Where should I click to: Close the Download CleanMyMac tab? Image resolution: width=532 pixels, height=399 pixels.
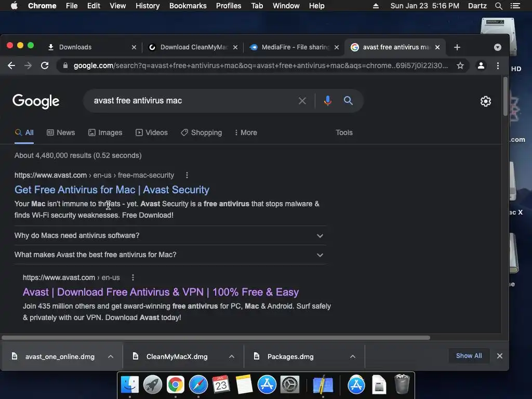235,47
